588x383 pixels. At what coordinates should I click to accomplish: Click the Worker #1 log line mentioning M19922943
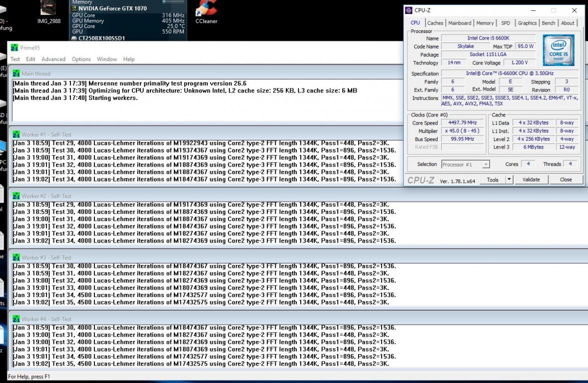[x=201, y=143]
